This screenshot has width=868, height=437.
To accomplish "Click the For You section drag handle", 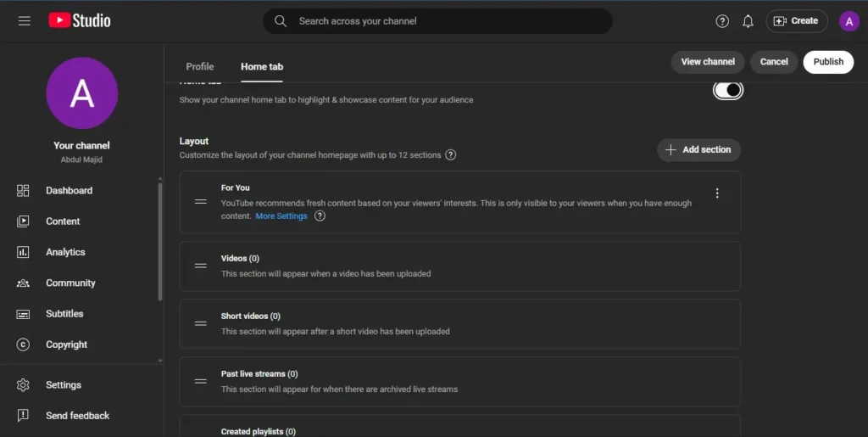I will pyautogui.click(x=200, y=202).
